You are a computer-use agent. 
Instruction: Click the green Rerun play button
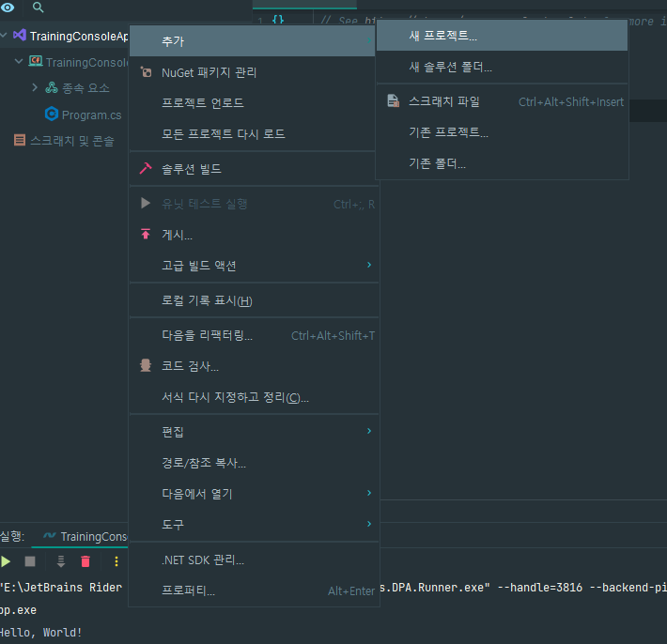(x=6, y=561)
